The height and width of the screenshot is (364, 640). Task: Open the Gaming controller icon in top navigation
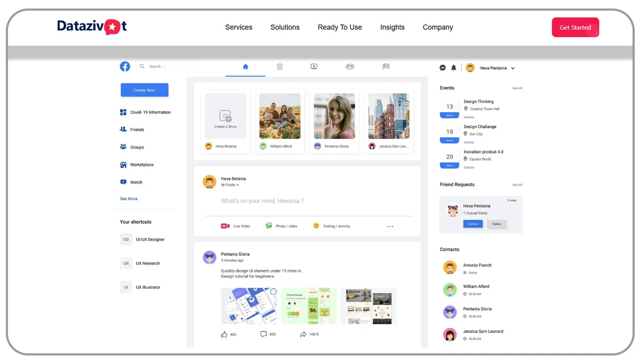386,67
